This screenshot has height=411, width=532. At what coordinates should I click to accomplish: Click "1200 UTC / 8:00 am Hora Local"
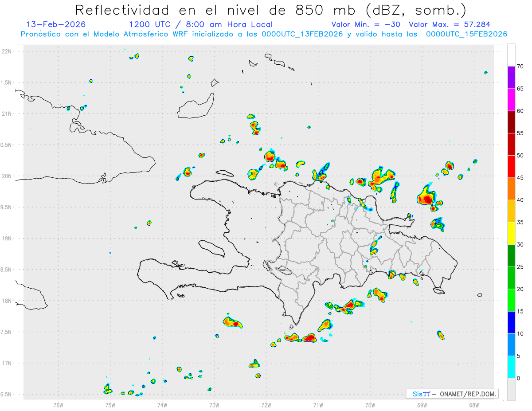point(201,24)
